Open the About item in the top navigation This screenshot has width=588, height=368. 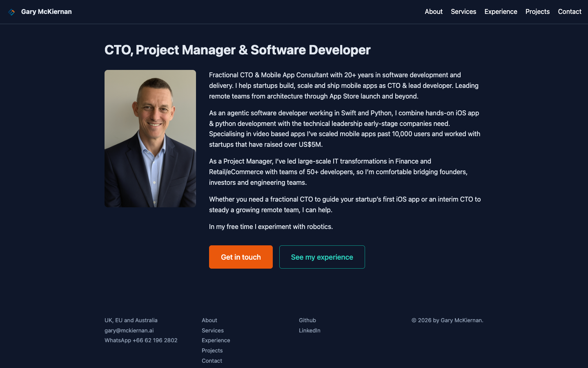click(x=434, y=11)
